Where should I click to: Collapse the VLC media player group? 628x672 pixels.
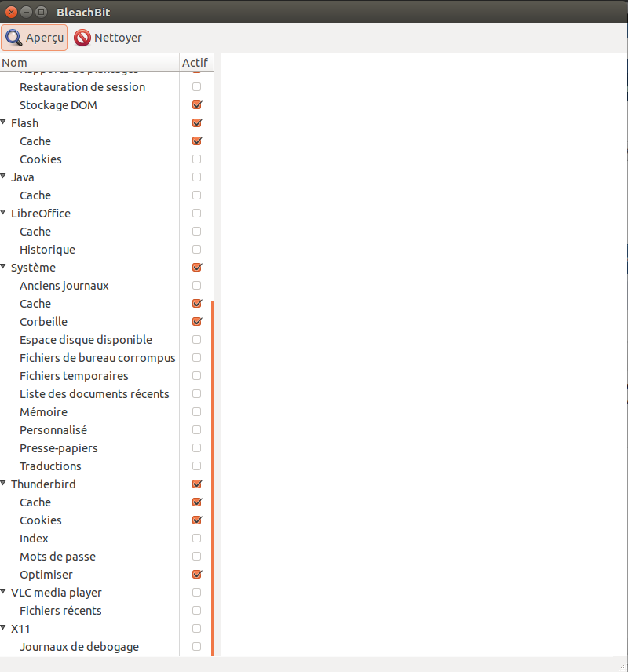click(x=3, y=592)
